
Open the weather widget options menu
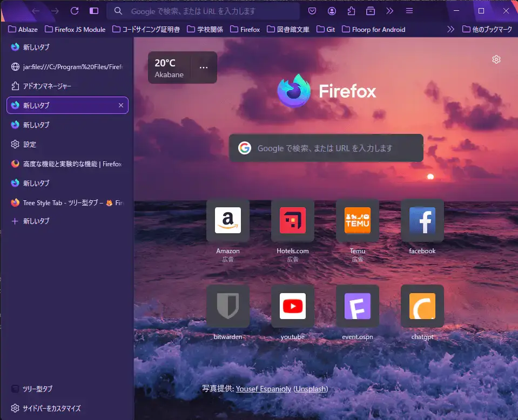[204, 67]
